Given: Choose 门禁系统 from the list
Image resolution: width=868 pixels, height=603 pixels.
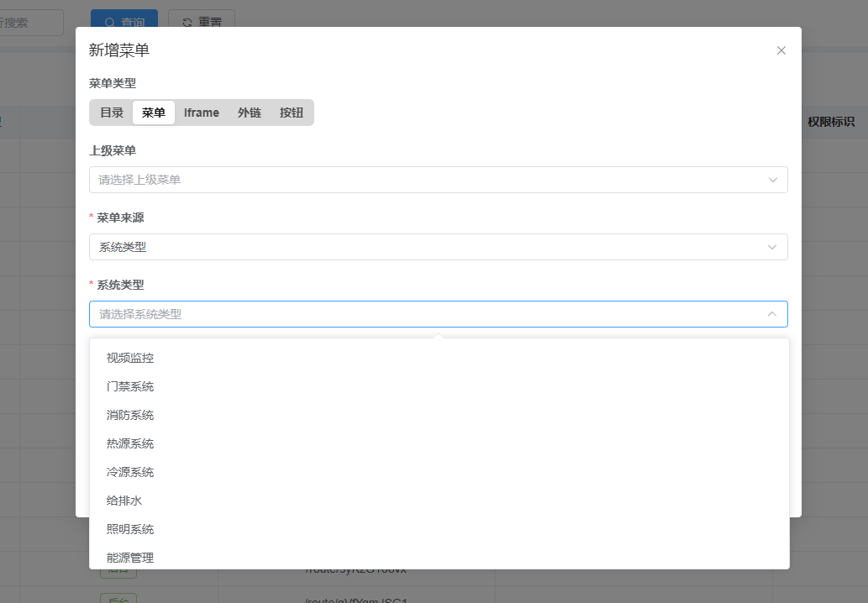Looking at the screenshot, I should (x=439, y=386).
